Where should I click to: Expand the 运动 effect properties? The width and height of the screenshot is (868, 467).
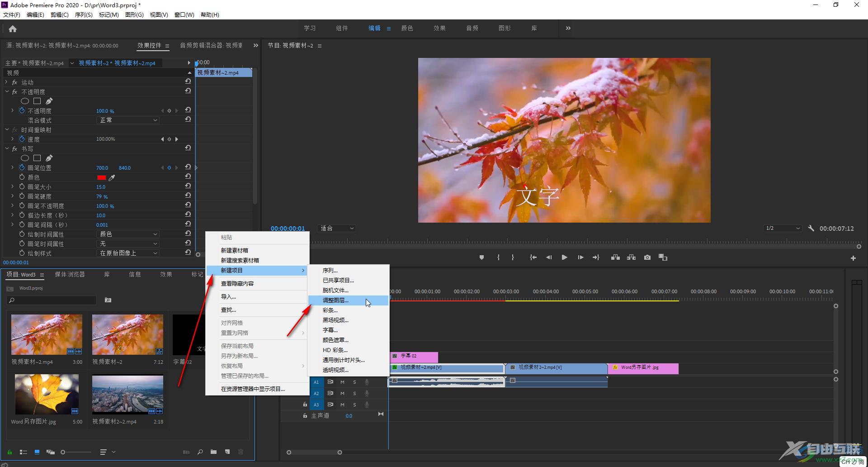[x=6, y=82]
